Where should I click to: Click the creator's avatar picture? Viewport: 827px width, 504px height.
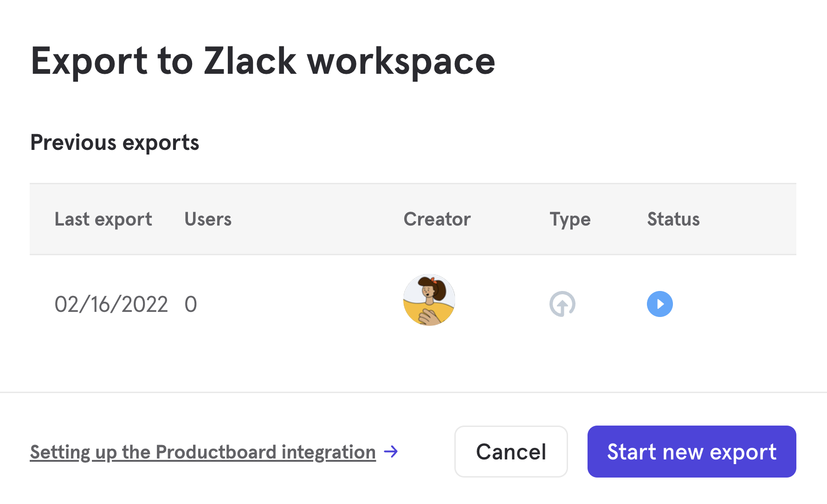pos(429,300)
